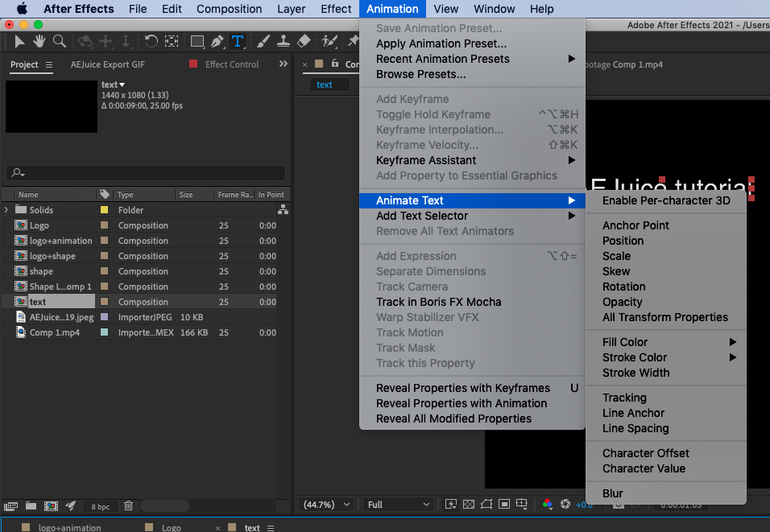Viewport: 770px width, 532px height.
Task: Create a new composition from footer icon
Action: click(51, 505)
